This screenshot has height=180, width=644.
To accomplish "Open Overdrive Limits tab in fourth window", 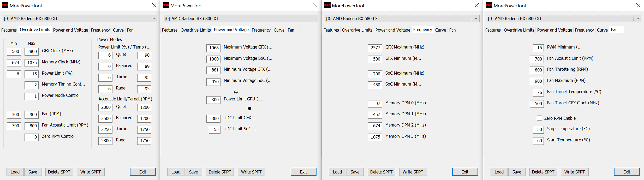I will pos(519,30).
